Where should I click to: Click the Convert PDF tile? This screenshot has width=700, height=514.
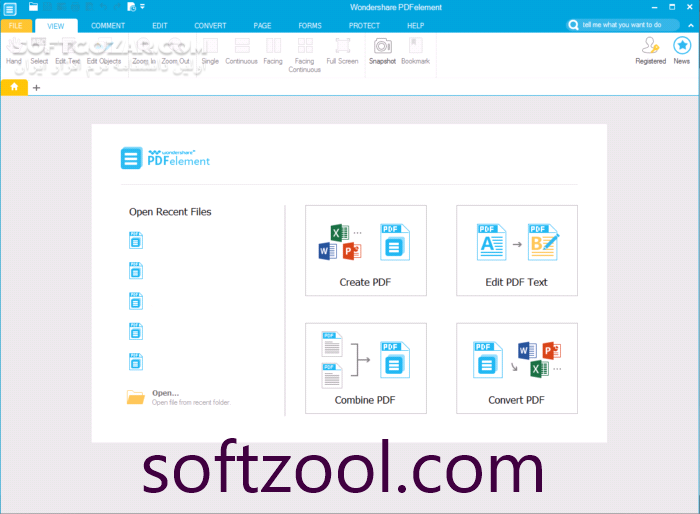pyautogui.click(x=517, y=368)
